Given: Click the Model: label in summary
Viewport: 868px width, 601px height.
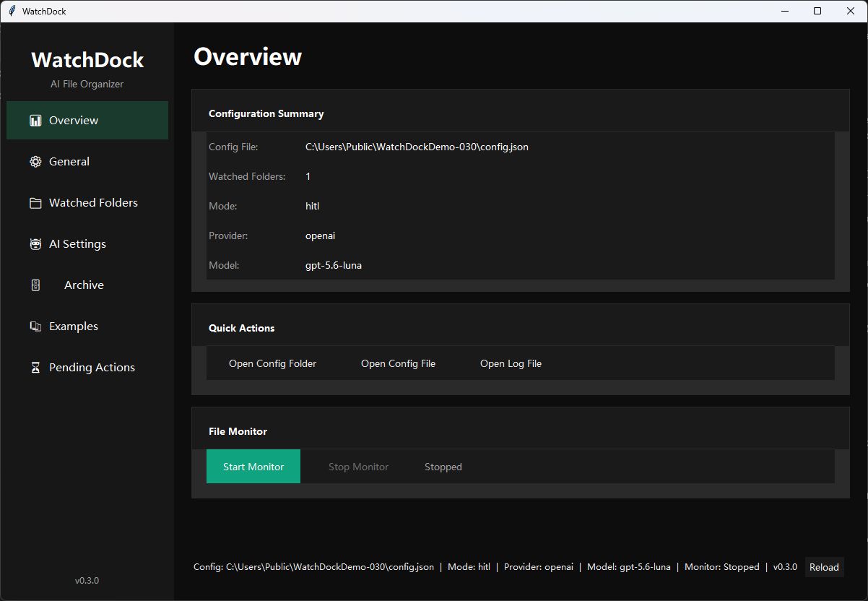Looking at the screenshot, I should coord(224,265).
